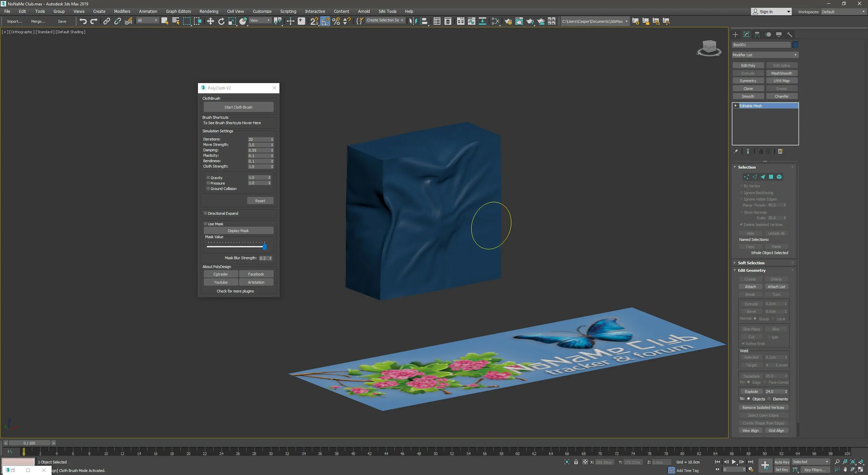Play the animation
This screenshot has width=868, height=475.
pos(734,462)
